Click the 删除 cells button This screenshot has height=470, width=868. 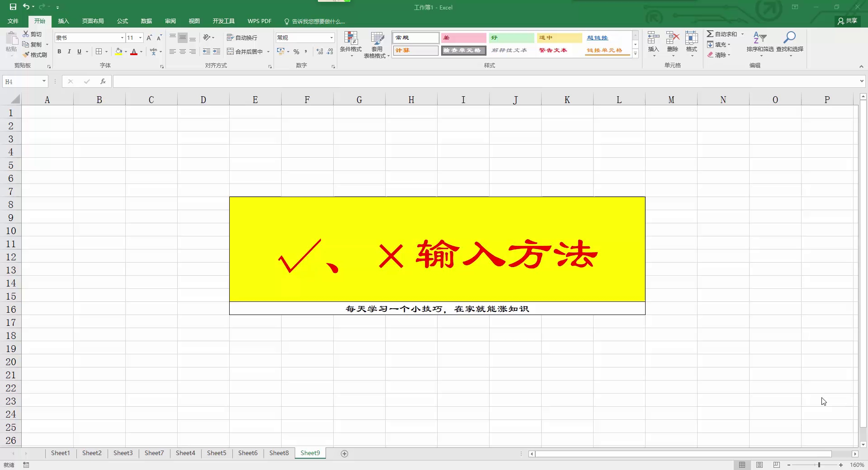[672, 44]
